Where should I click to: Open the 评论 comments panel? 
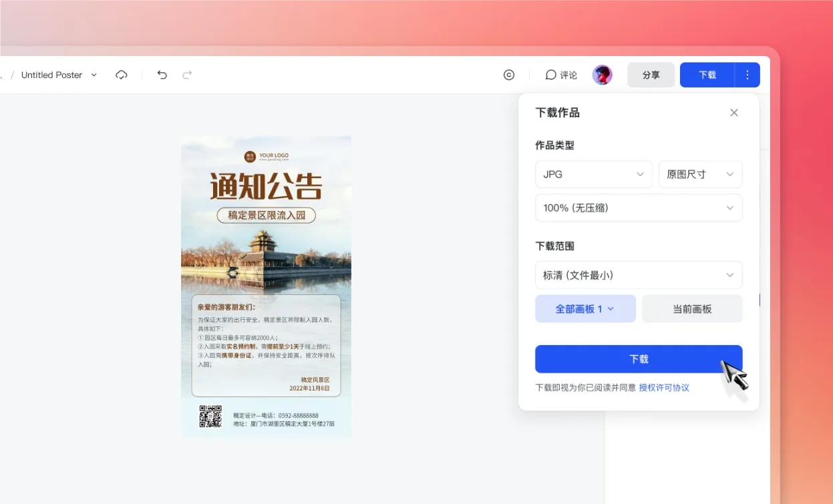click(561, 75)
